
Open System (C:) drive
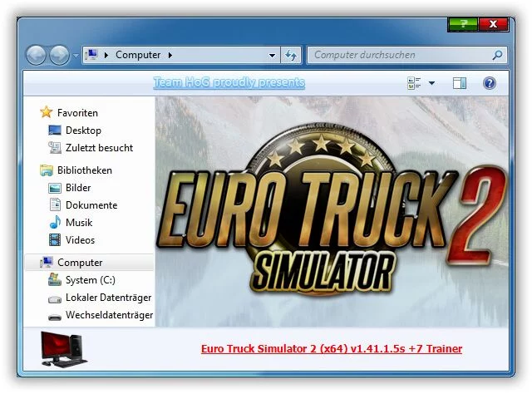point(91,280)
